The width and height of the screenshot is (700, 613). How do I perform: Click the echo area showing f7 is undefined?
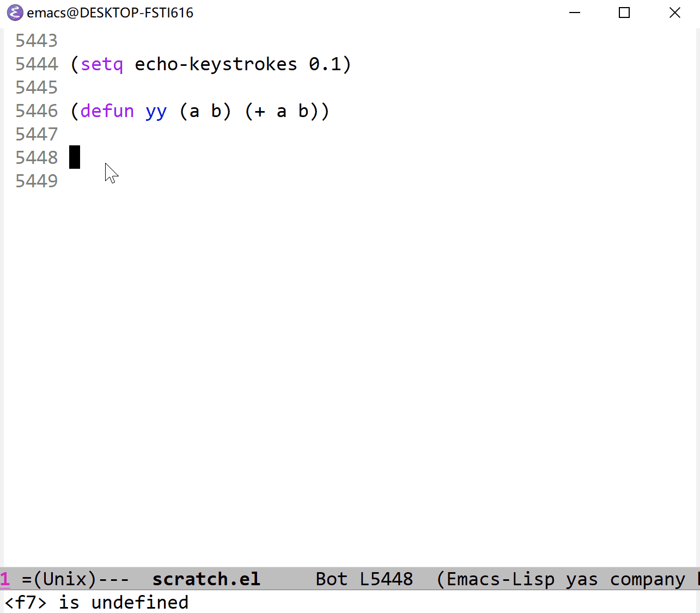coord(97,603)
